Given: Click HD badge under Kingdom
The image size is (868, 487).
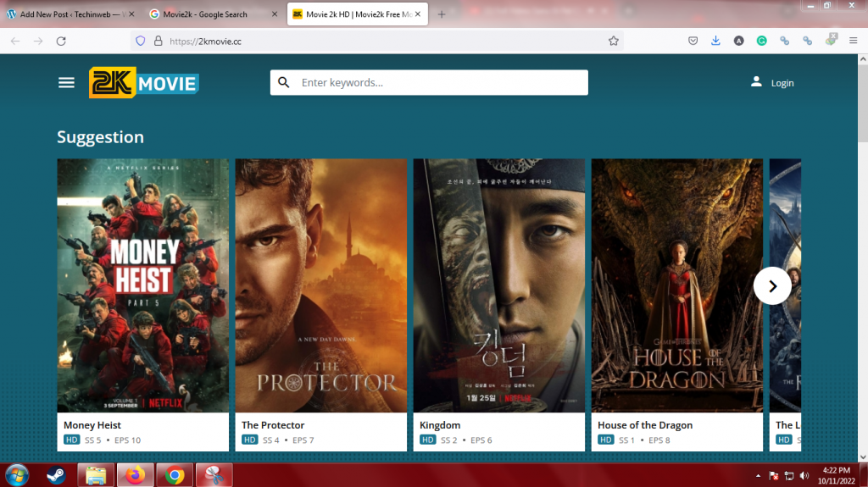Looking at the screenshot, I should (427, 440).
